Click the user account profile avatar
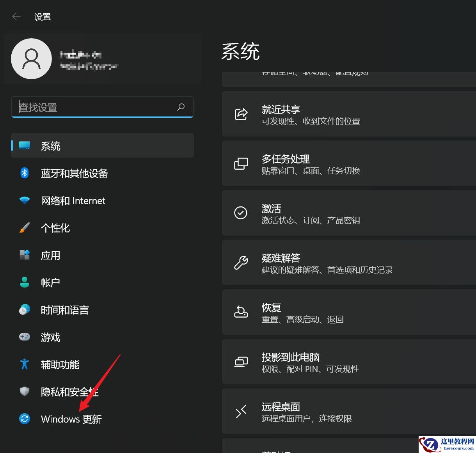The height and width of the screenshot is (453, 476). (x=32, y=59)
